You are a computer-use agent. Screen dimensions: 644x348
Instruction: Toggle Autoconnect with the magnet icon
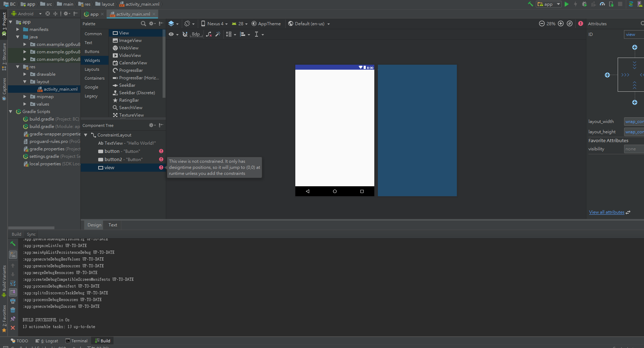[185, 34]
